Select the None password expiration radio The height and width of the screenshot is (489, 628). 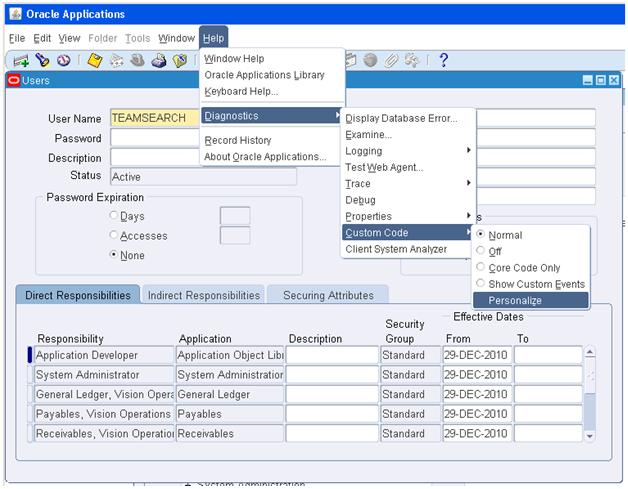114,255
